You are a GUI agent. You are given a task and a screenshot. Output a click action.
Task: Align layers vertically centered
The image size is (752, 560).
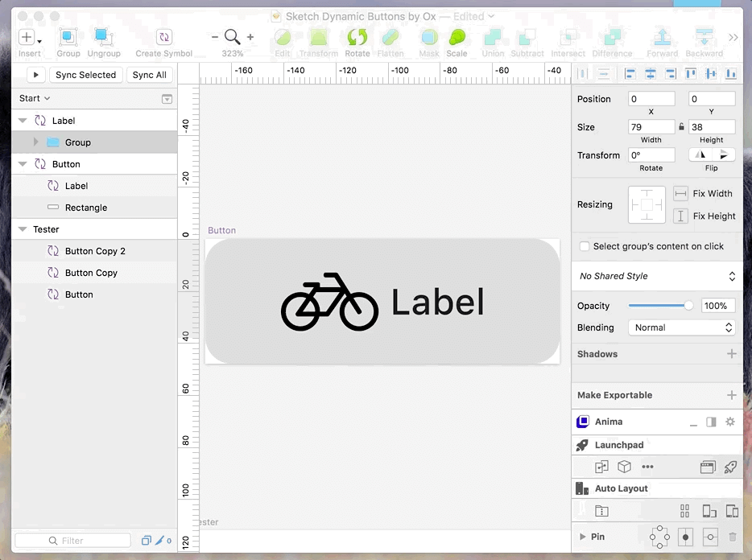pyautogui.click(x=711, y=74)
